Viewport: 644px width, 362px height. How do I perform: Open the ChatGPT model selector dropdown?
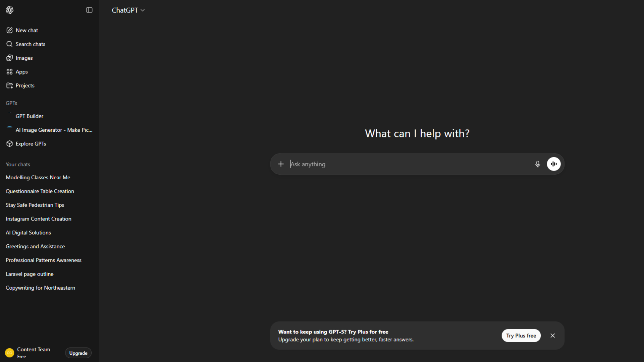128,10
